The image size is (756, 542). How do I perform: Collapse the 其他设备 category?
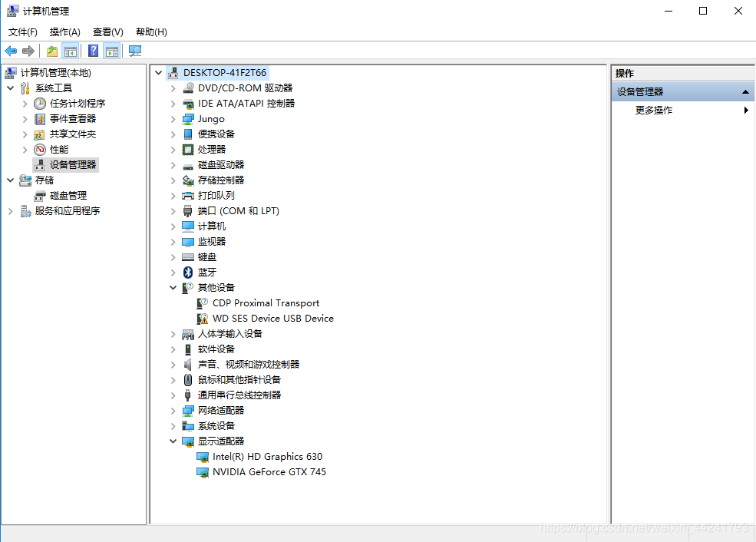pos(173,288)
